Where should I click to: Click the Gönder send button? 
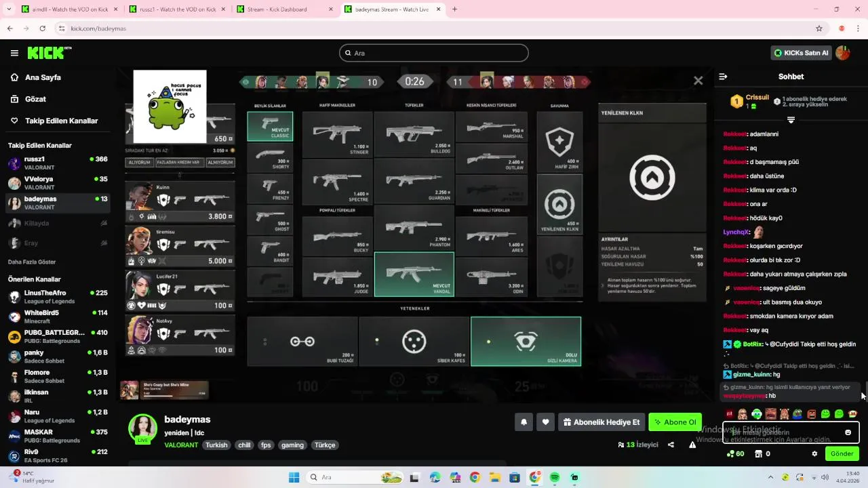[842, 453]
